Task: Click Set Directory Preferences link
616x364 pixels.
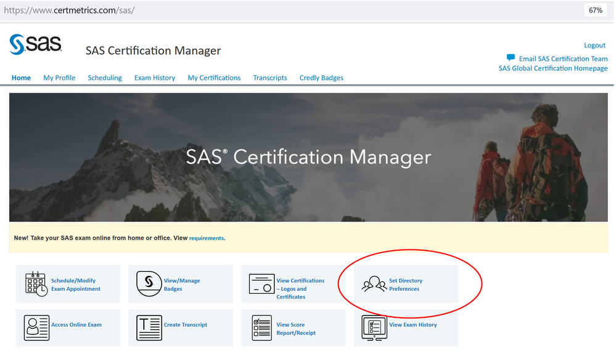Action: pos(406,285)
